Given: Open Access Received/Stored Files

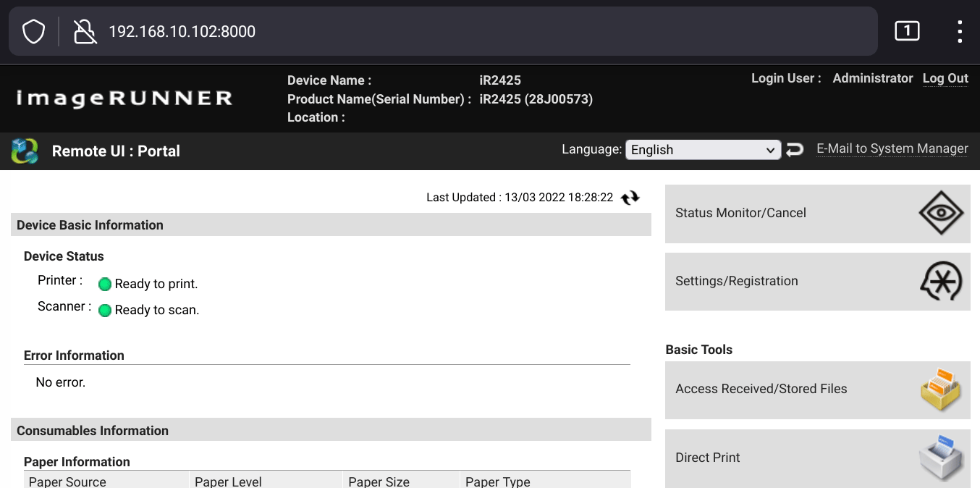Looking at the screenshot, I should click(818, 390).
